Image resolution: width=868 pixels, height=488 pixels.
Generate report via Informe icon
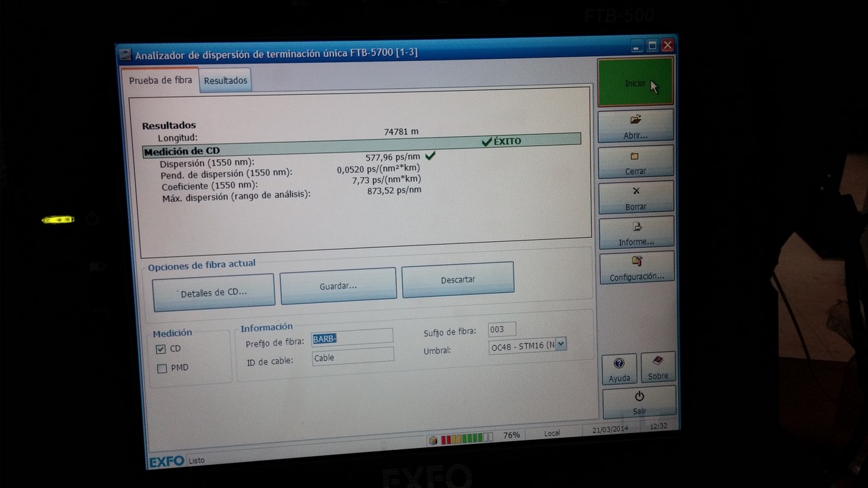636,227
